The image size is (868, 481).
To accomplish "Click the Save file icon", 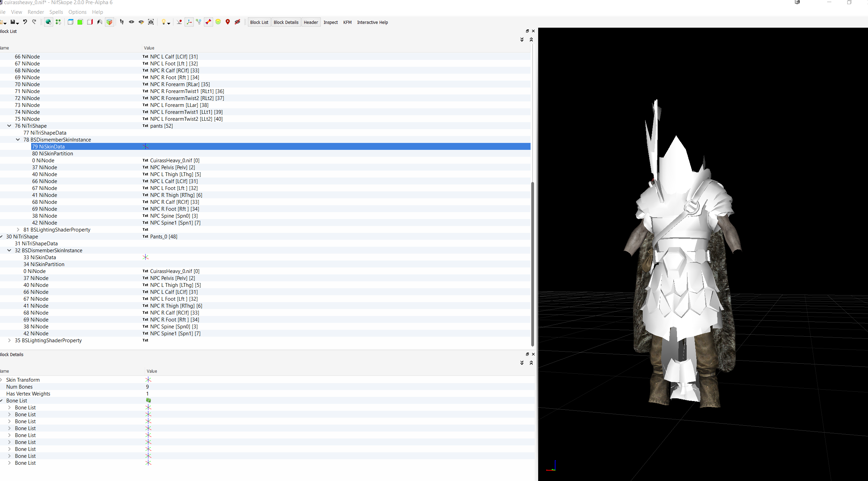I will pyautogui.click(x=13, y=22).
